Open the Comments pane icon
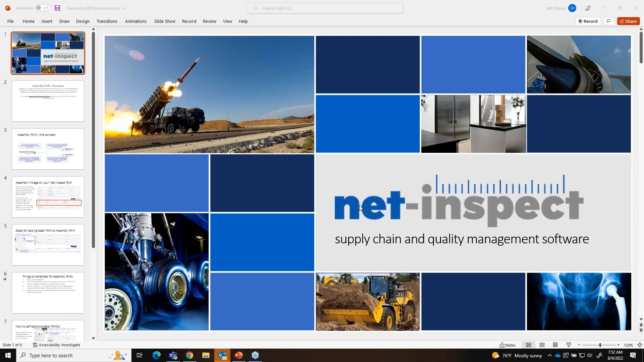644x362 pixels. coord(608,21)
